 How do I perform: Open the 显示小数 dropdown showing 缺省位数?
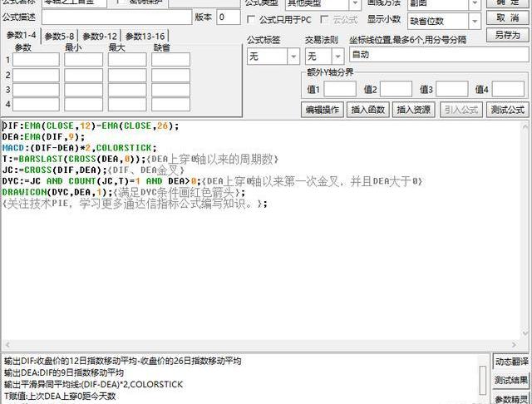(x=440, y=20)
